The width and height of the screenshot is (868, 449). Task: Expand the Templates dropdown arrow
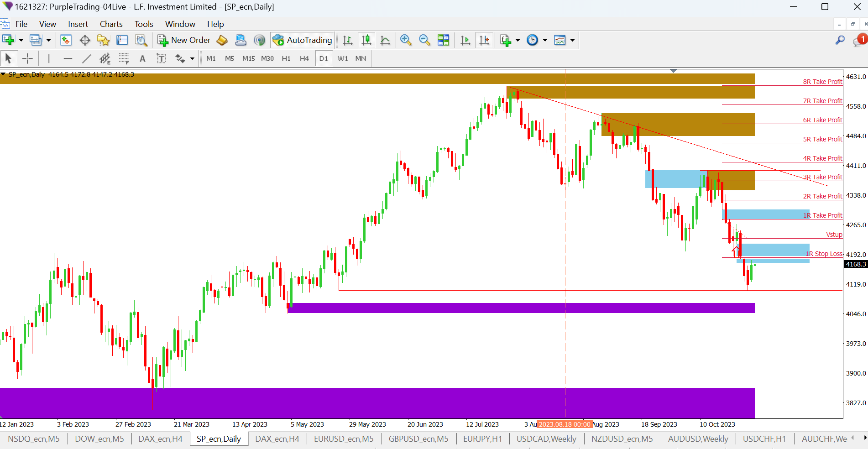(572, 40)
